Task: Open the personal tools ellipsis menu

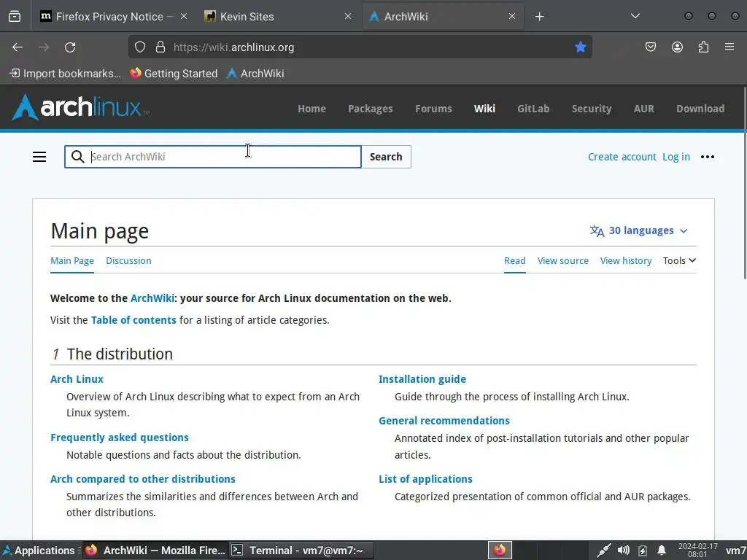Action: point(708,157)
